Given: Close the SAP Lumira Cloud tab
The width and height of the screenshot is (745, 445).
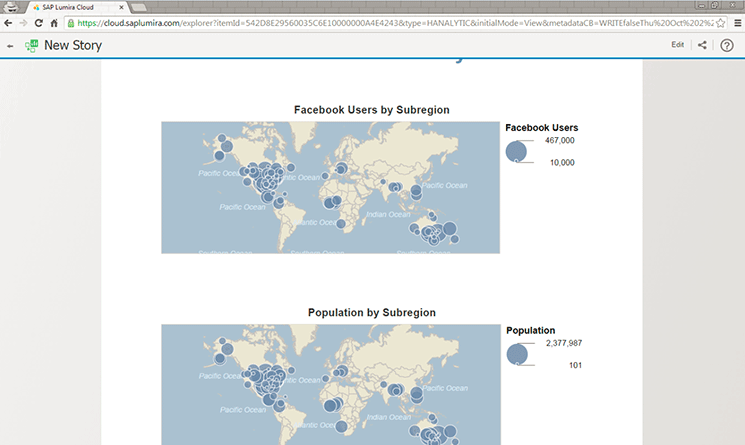Looking at the screenshot, I should point(121,7).
